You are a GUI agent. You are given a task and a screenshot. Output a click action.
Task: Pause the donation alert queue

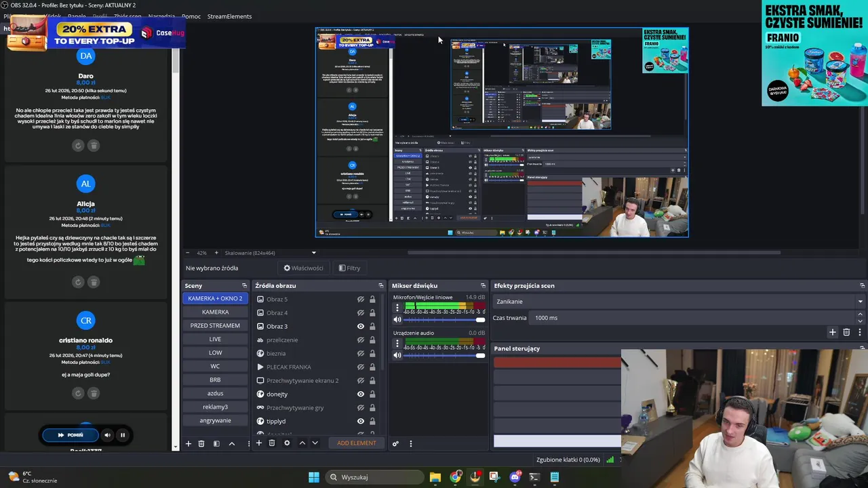123,435
